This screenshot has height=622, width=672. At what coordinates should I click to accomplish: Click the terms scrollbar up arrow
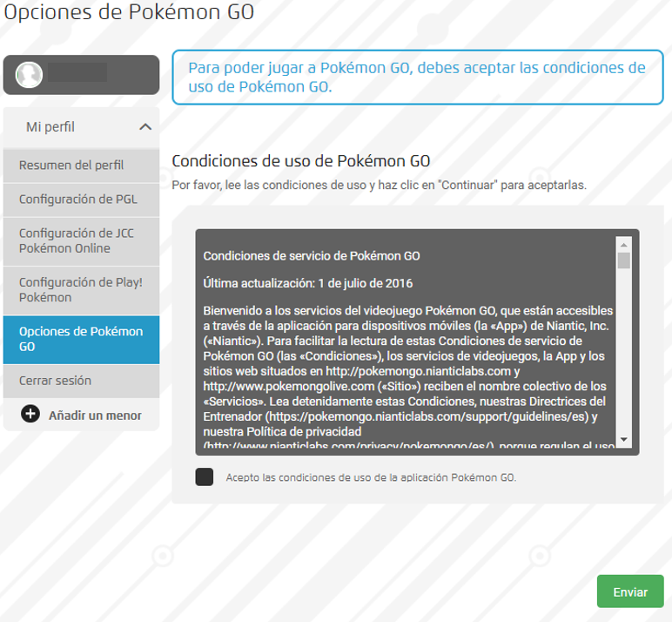click(x=623, y=243)
